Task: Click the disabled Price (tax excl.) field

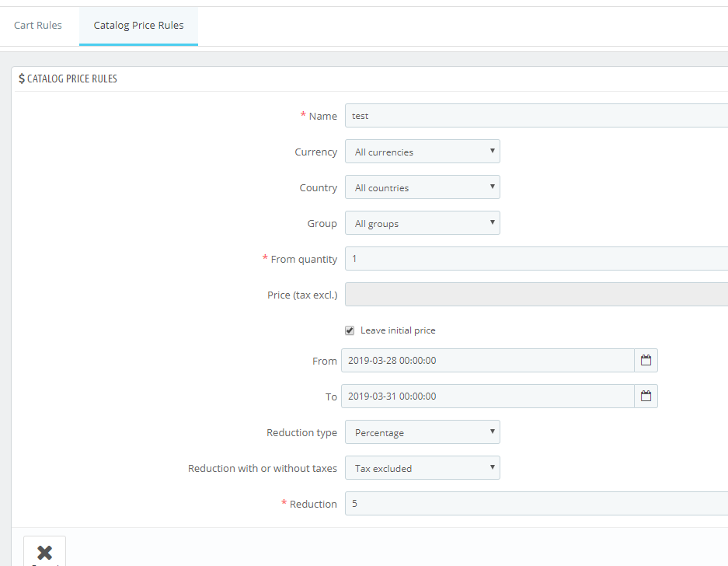Action: click(536, 295)
